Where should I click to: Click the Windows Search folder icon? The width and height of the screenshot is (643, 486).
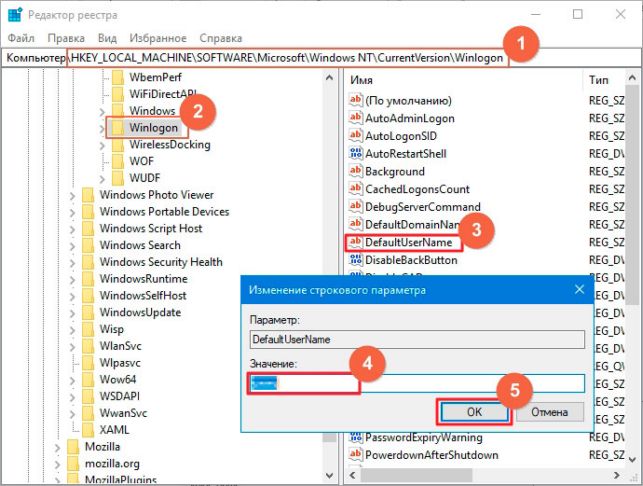click(88, 245)
